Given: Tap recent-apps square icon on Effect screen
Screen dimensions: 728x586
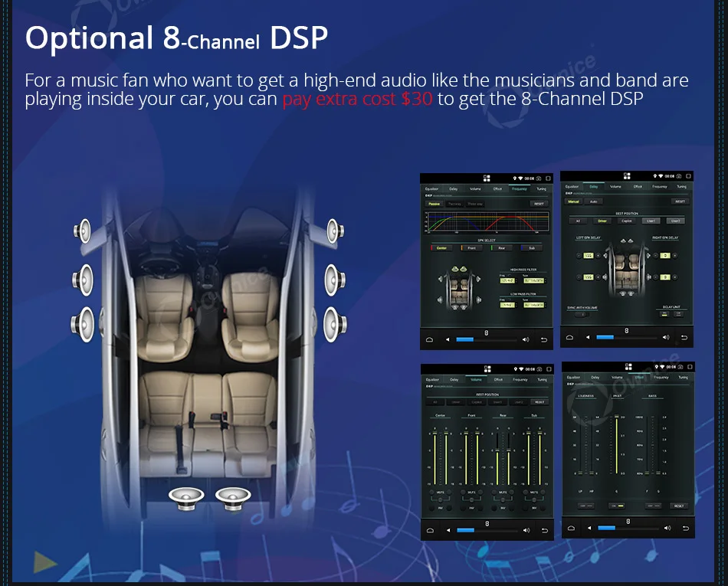Looking at the screenshot, I should [690, 367].
